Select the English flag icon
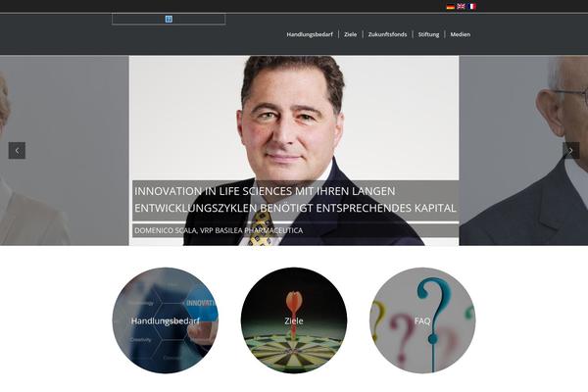This screenshot has width=588, height=392. coord(461,7)
